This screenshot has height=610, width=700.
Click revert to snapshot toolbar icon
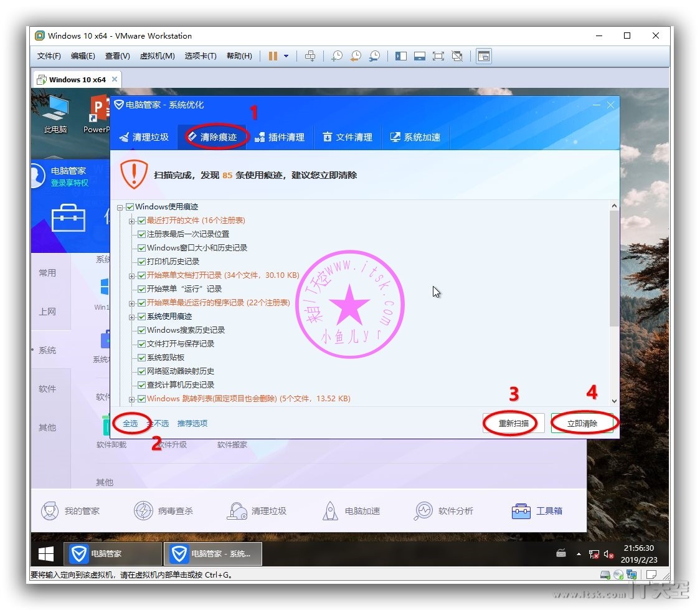356,56
